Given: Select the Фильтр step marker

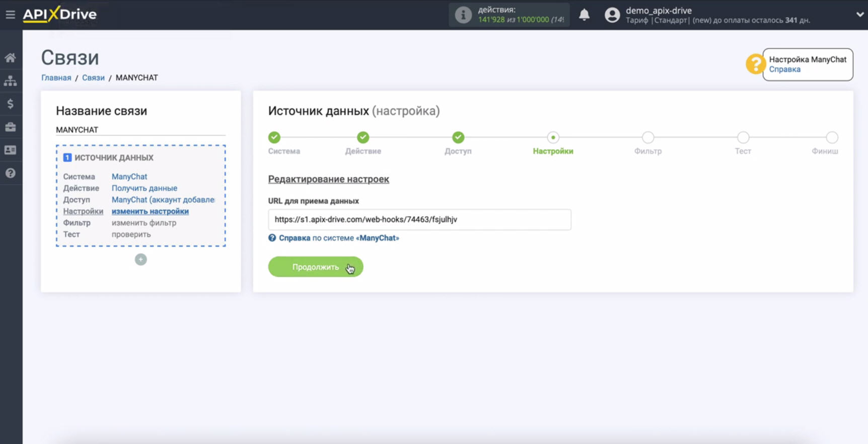Looking at the screenshot, I should click(648, 137).
